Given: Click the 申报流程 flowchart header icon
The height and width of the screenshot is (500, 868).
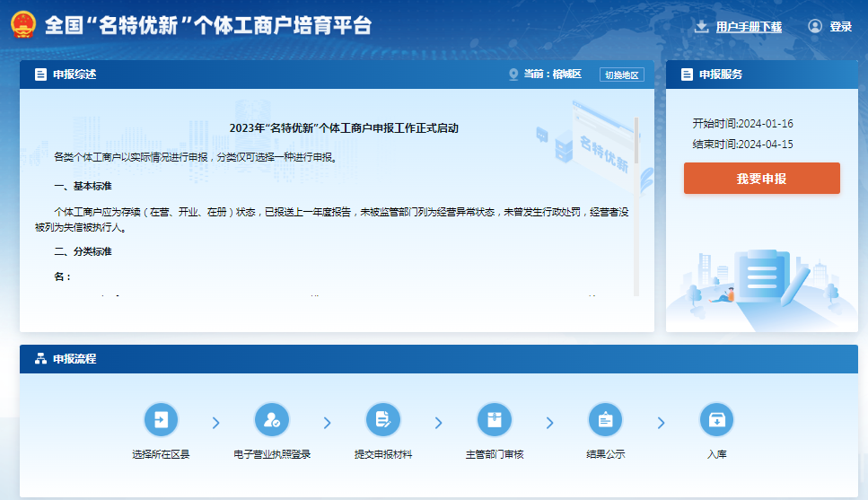Looking at the screenshot, I should (x=40, y=359).
